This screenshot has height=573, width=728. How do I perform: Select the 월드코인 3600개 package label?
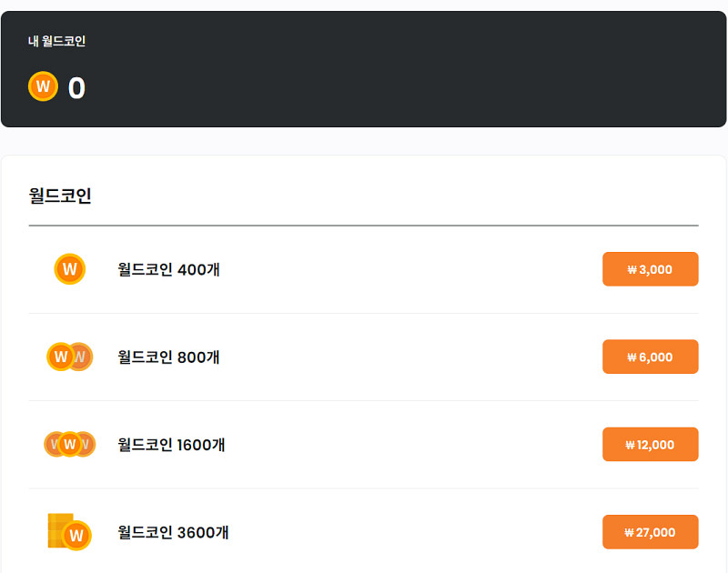[173, 532]
